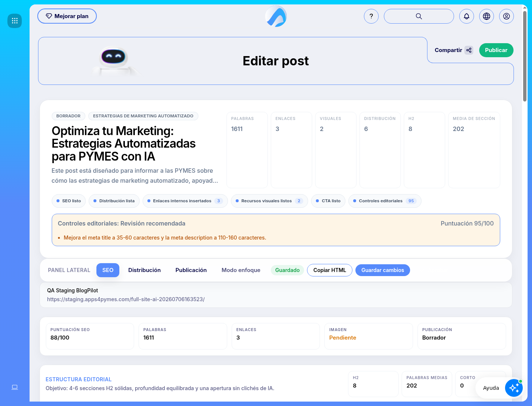Click the Puntuación 95/100 label
This screenshot has height=406, width=532.
(467, 224)
